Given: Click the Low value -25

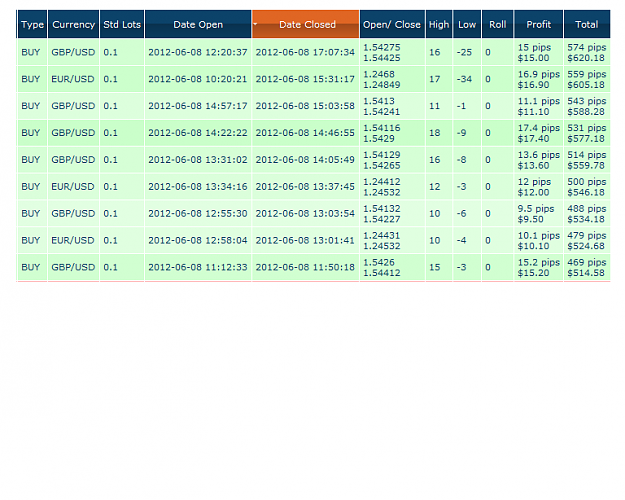Looking at the screenshot, I should (x=464, y=52).
